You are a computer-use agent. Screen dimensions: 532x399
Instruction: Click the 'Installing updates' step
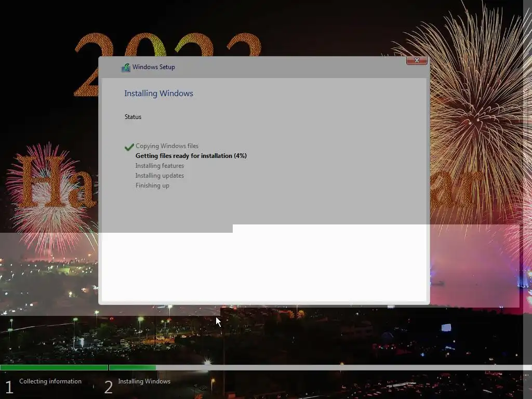tap(159, 176)
